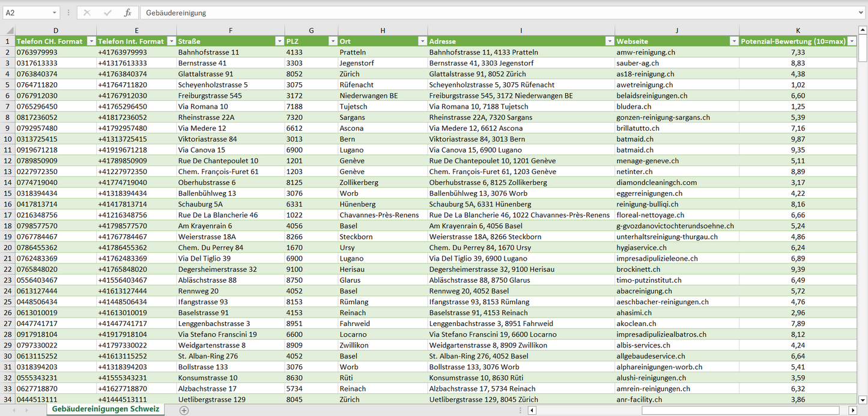Click the vertical scrollbar down arrow
868x416 pixels.
point(863,399)
